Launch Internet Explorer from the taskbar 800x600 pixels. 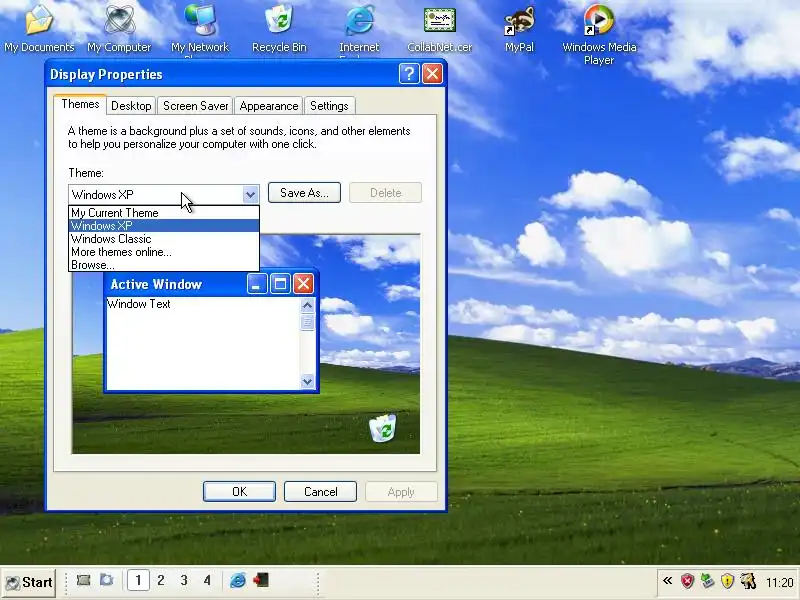(x=237, y=580)
